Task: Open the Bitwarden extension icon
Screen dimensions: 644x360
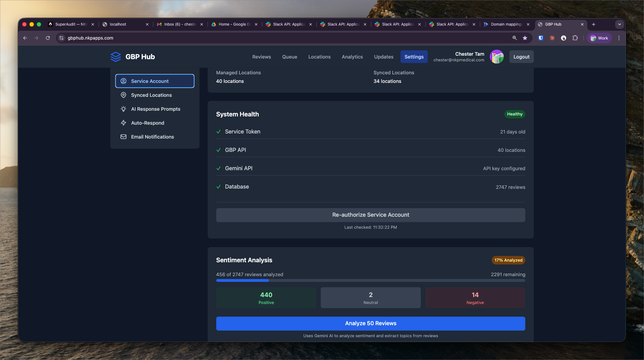Action: tap(541, 38)
